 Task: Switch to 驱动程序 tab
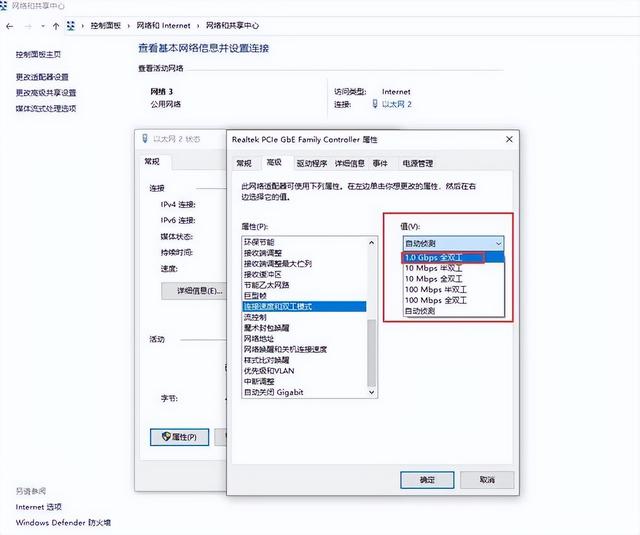click(312, 163)
